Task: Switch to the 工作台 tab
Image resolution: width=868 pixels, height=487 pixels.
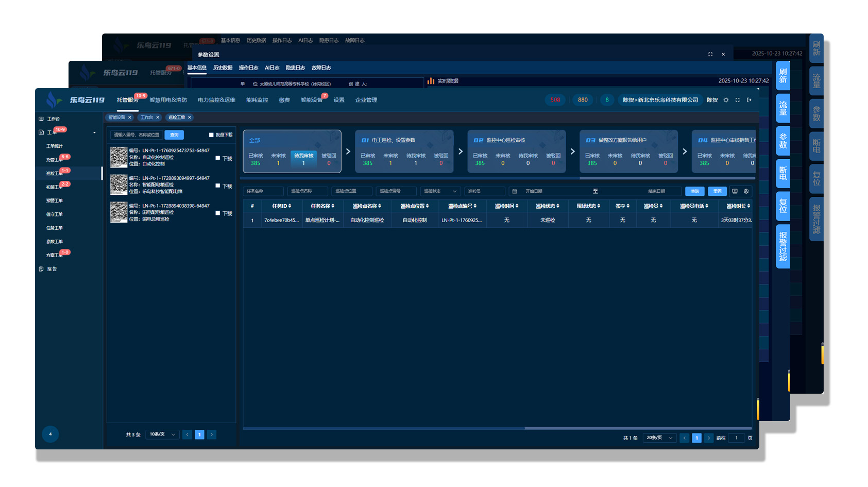Action: [x=147, y=117]
